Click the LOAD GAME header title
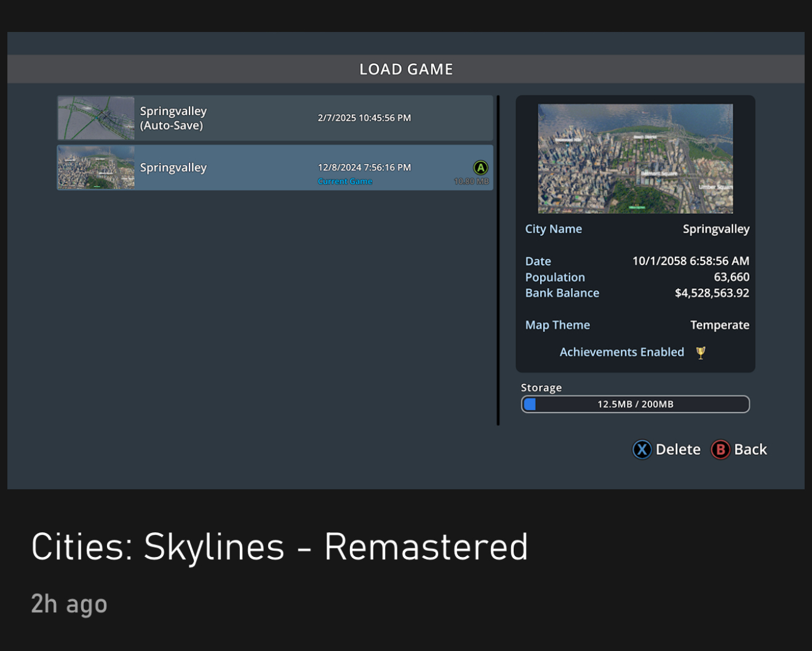Image resolution: width=812 pixels, height=651 pixels. pyautogui.click(x=406, y=69)
